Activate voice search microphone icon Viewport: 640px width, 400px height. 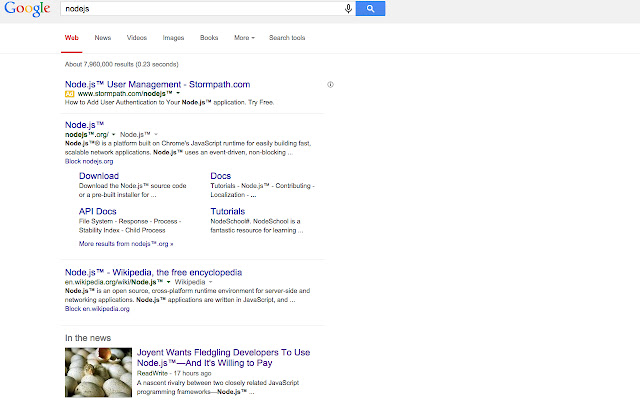point(348,9)
